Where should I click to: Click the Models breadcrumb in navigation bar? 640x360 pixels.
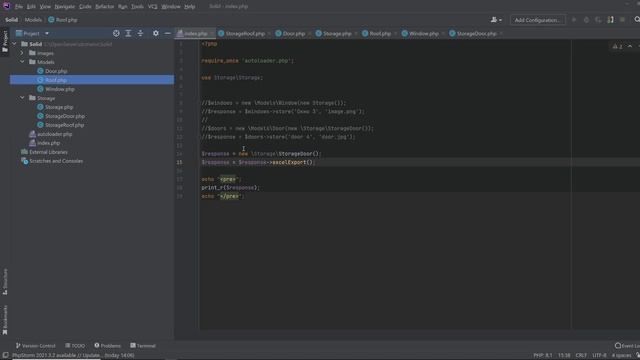coord(33,20)
